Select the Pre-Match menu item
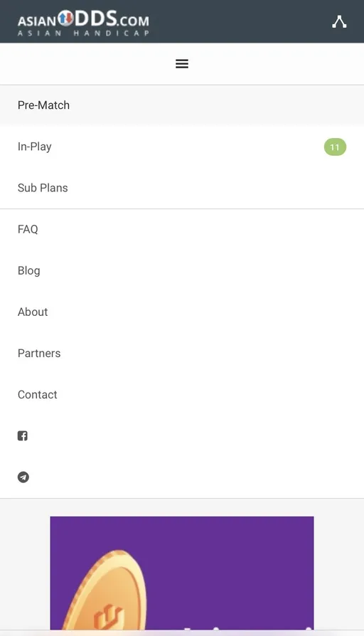The height and width of the screenshot is (636, 364). [x=182, y=105]
